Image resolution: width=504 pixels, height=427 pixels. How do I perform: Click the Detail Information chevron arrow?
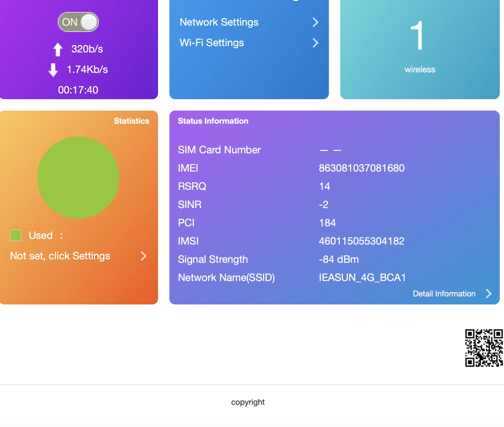[489, 294]
